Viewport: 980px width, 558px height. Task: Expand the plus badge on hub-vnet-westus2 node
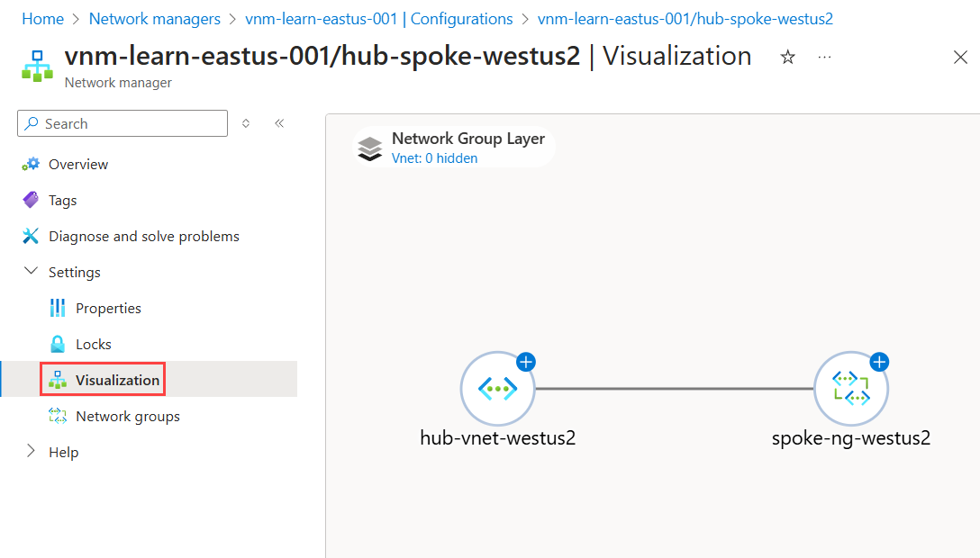(x=526, y=362)
